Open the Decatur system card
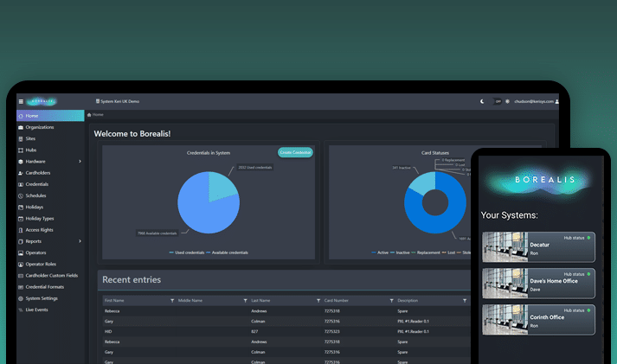The width and height of the screenshot is (617, 364). (x=539, y=247)
